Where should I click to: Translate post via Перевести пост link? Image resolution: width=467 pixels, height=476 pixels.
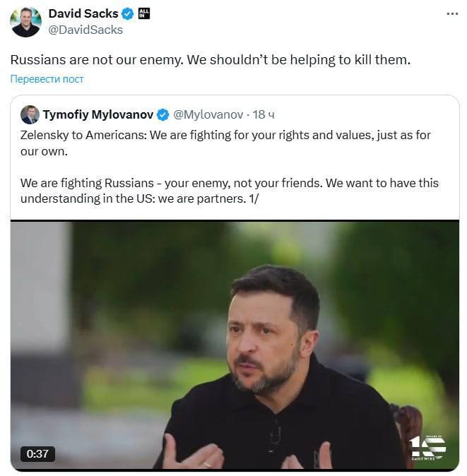pyautogui.click(x=47, y=79)
